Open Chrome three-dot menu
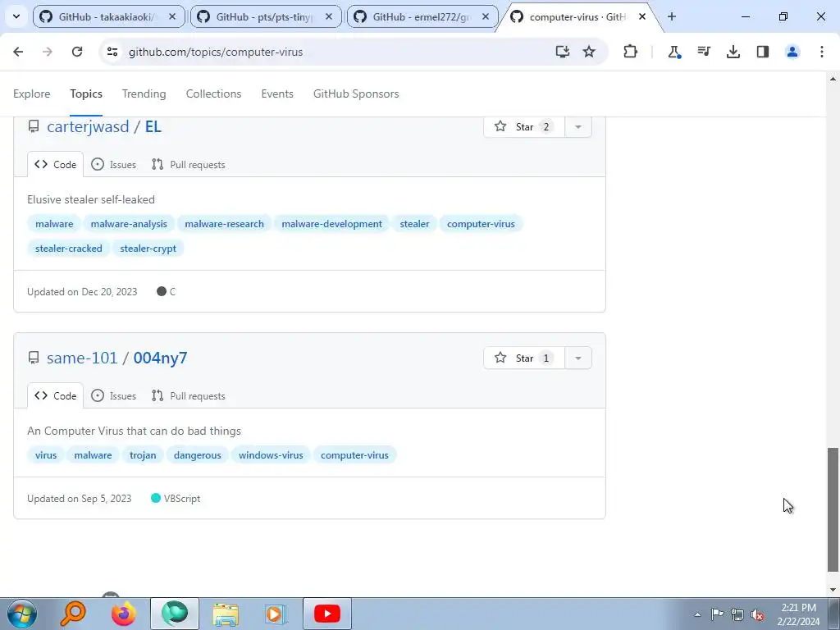The image size is (840, 630). (821, 52)
